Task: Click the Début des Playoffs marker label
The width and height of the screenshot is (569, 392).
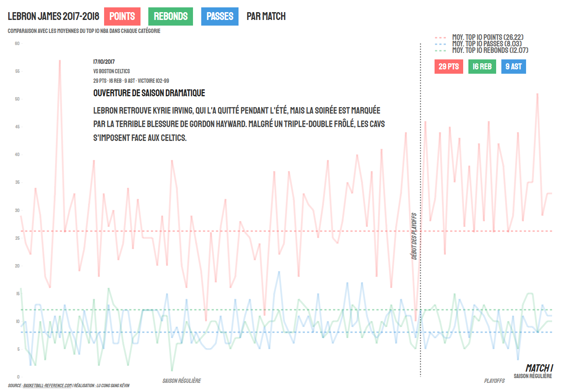Action: [414, 236]
